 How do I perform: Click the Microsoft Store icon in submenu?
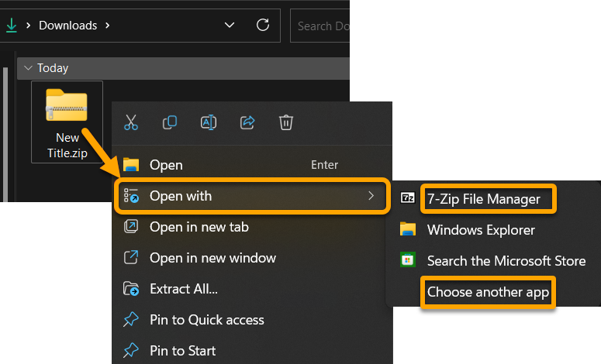407,260
